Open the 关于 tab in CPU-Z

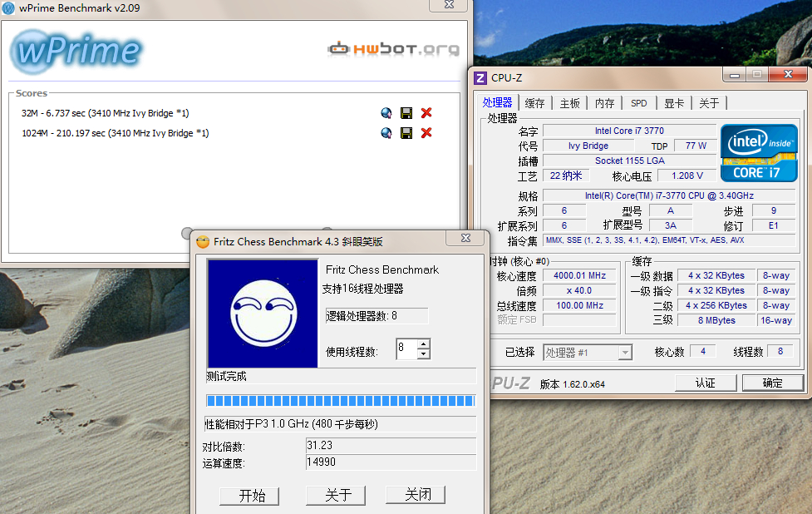point(710,103)
